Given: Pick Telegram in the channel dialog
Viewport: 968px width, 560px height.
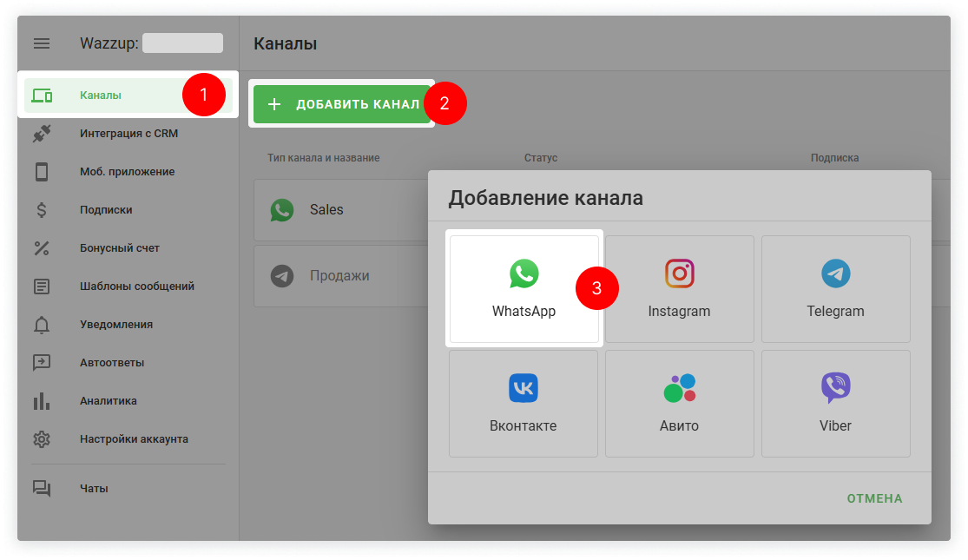Looking at the screenshot, I should coord(835,288).
